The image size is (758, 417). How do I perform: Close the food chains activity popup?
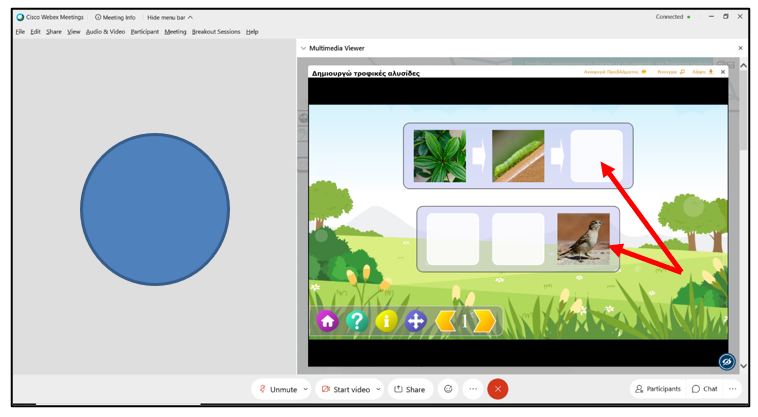[x=723, y=72]
